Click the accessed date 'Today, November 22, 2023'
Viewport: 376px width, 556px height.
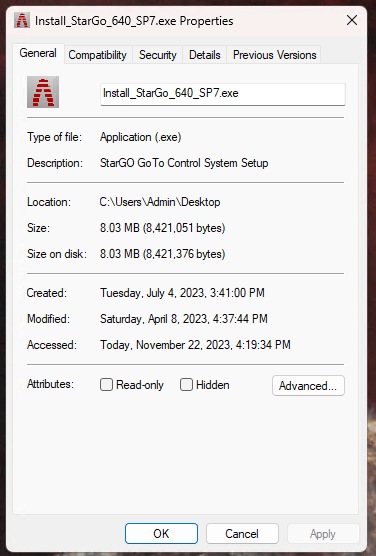[x=166, y=345]
